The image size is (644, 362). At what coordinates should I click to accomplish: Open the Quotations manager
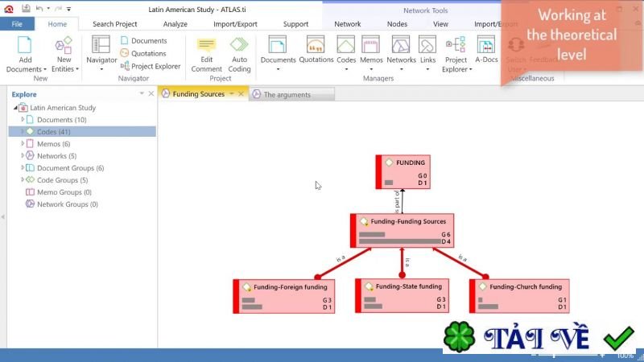click(316, 50)
